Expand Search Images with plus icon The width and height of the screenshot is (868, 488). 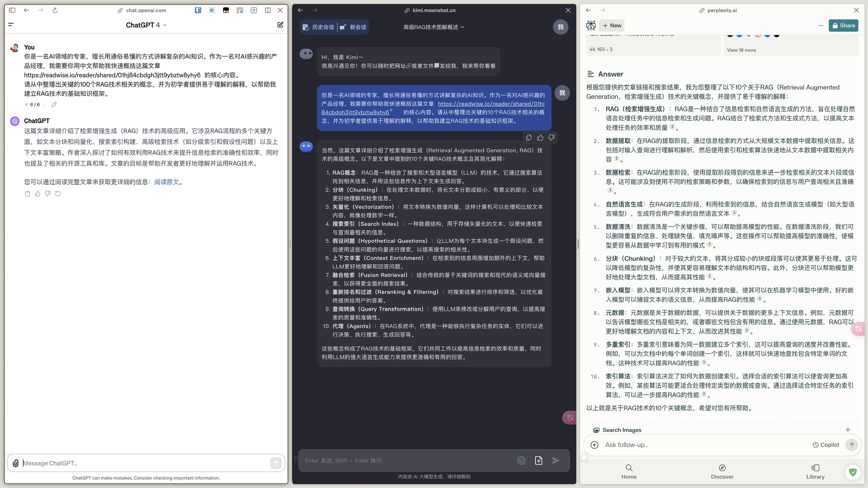click(x=848, y=430)
